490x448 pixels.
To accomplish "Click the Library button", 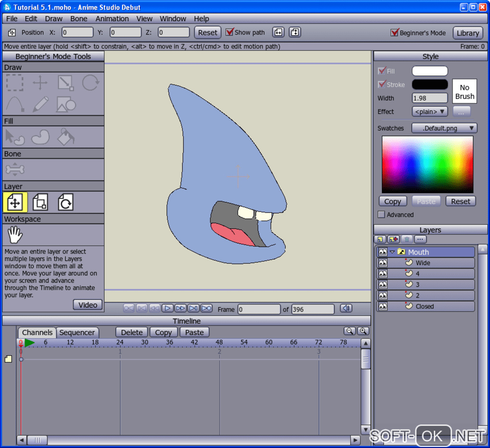I will pos(467,33).
